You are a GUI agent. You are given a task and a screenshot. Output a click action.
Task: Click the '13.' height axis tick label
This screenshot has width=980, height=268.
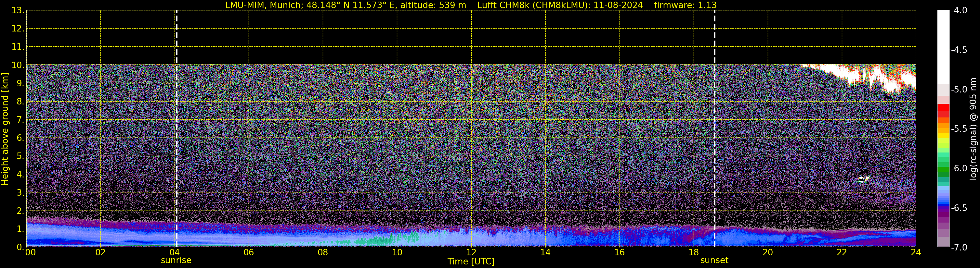[18, 11]
